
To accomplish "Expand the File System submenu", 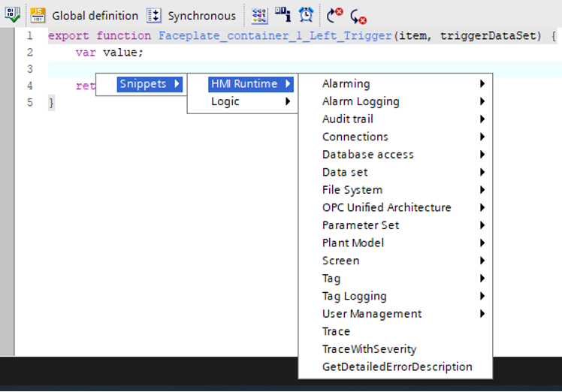I will 403,189.
